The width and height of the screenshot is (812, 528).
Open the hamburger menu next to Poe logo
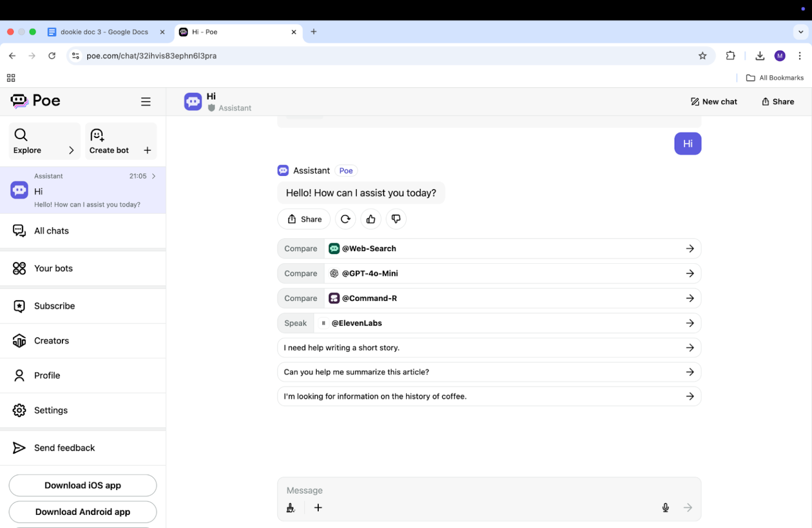tap(146, 101)
